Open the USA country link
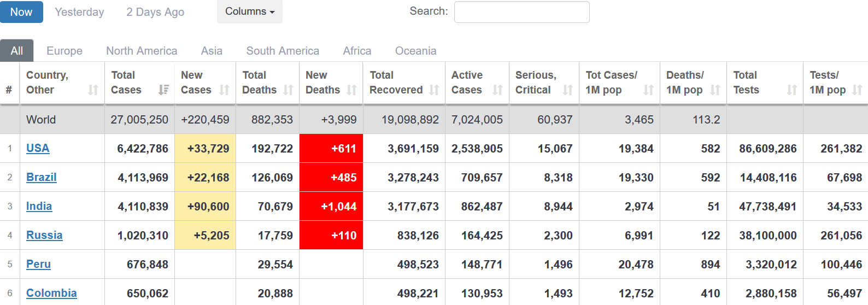The height and width of the screenshot is (305, 868). pyautogui.click(x=38, y=148)
